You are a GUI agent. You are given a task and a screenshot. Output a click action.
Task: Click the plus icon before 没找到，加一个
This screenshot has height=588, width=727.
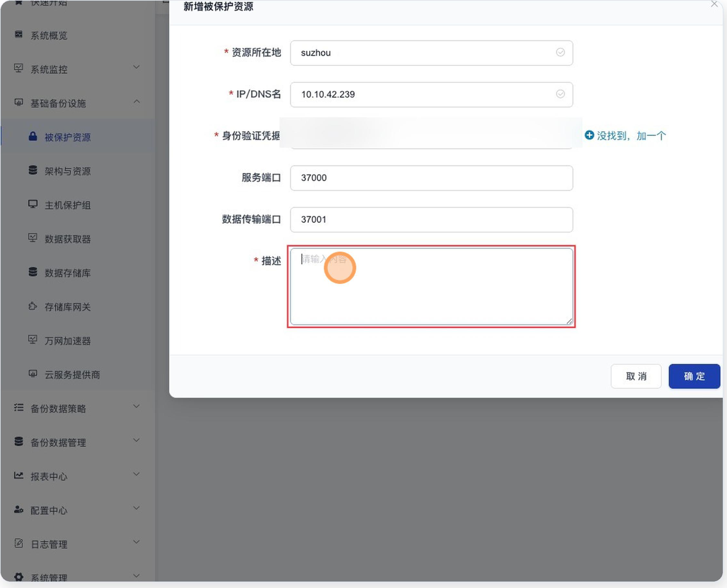(x=589, y=135)
